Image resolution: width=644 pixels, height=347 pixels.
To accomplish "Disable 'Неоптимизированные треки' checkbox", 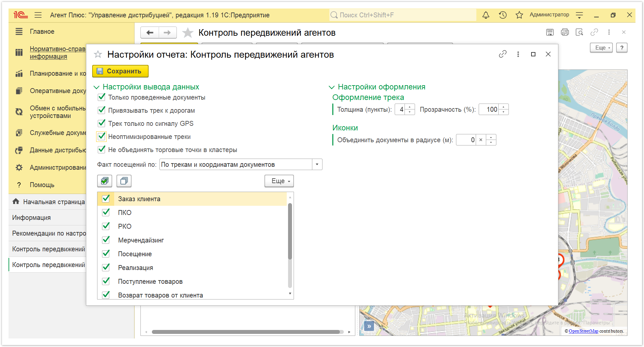I will coord(102,136).
